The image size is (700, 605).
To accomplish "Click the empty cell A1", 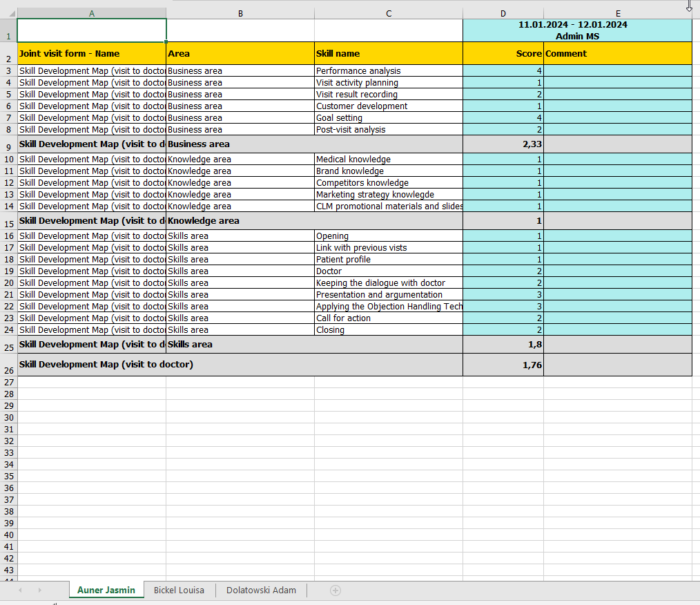I will pos(92,30).
